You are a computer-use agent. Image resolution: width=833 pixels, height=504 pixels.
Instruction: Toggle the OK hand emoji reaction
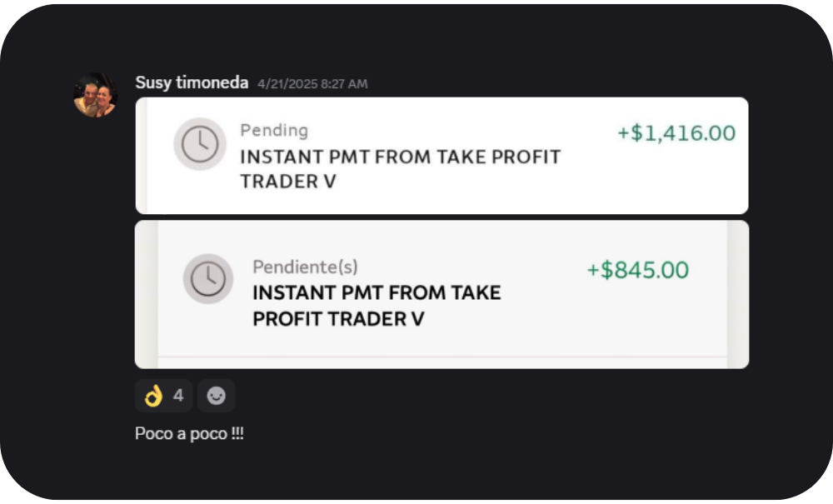(x=153, y=396)
